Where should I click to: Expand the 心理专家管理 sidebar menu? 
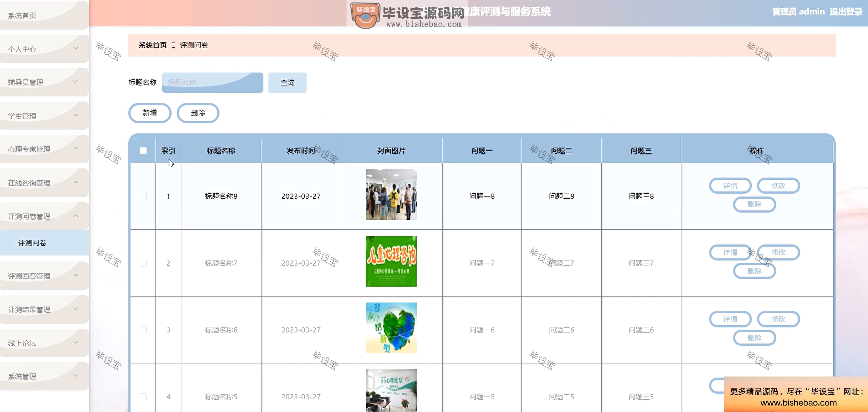coord(44,149)
